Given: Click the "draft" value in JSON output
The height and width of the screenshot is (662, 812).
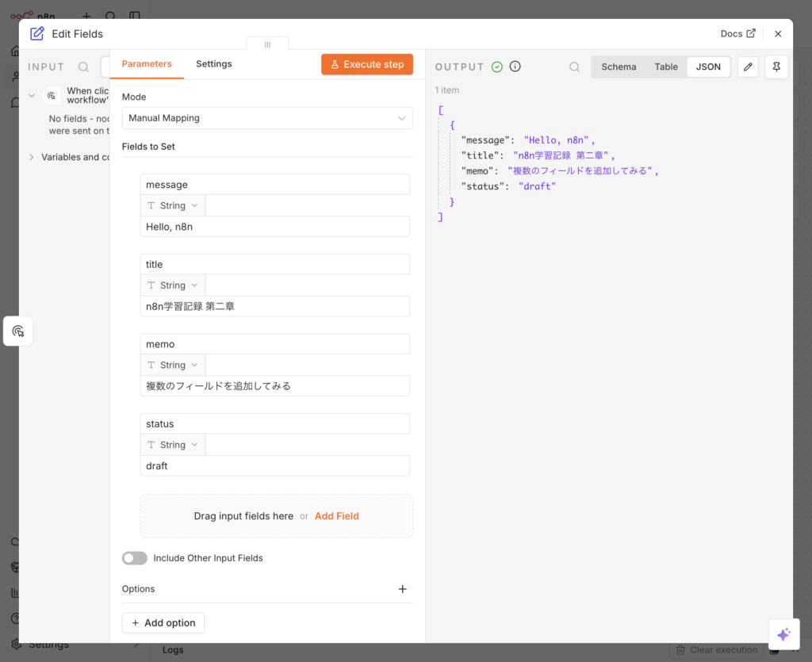Looking at the screenshot, I should 537,186.
